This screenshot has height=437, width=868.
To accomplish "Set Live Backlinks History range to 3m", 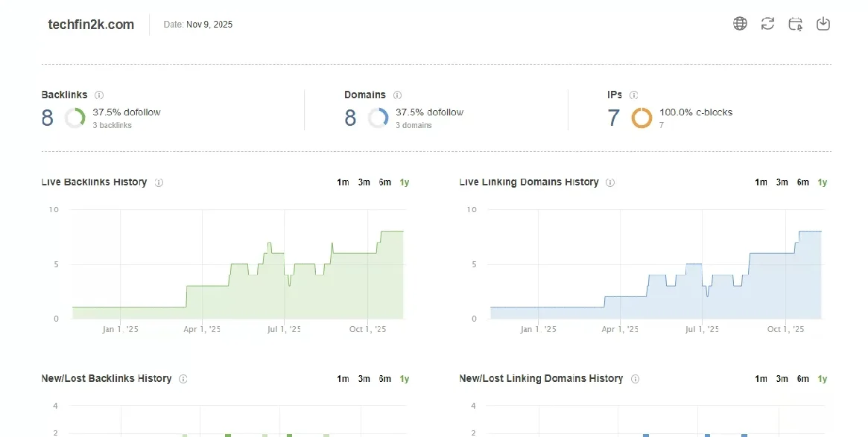I will 364,182.
